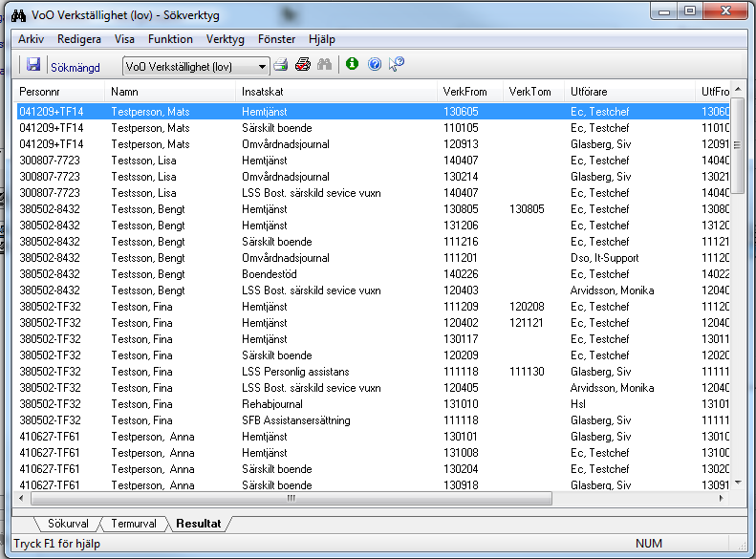Screen dimensions: 756x559
Task: Select Testperson, Mats Särskilt boende row
Action: pos(373,128)
